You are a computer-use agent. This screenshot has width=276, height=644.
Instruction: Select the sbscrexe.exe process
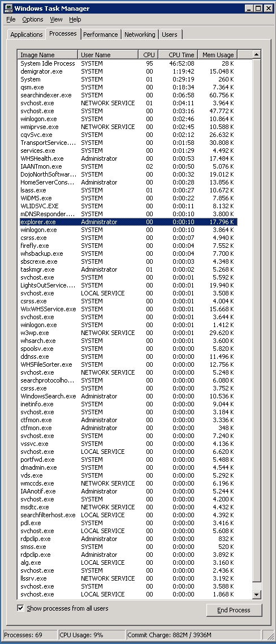[128, 261]
